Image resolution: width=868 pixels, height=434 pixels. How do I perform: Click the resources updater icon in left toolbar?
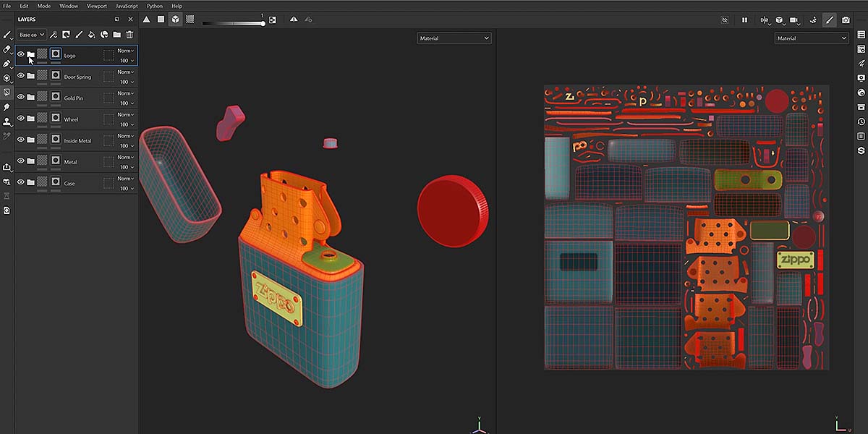click(x=7, y=182)
